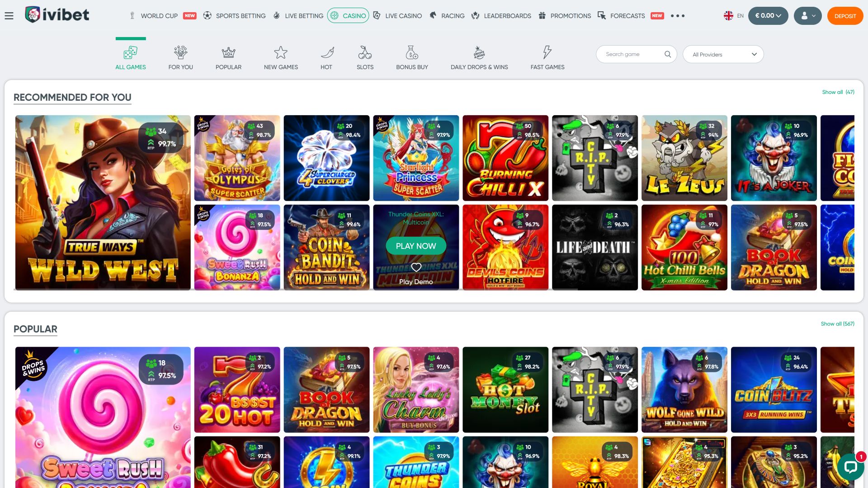This screenshot has height=488, width=868.
Task: Open Leaderboards page
Action: click(x=501, y=16)
